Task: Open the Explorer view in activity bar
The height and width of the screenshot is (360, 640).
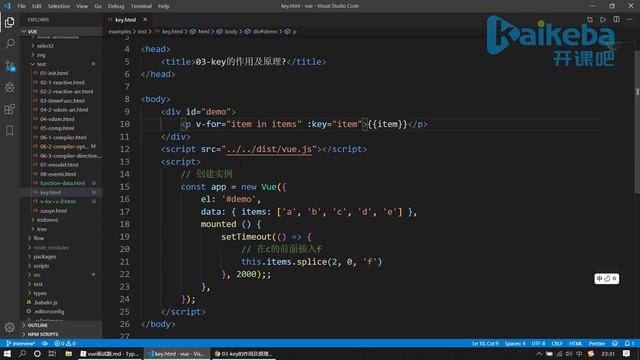Action: (9, 22)
